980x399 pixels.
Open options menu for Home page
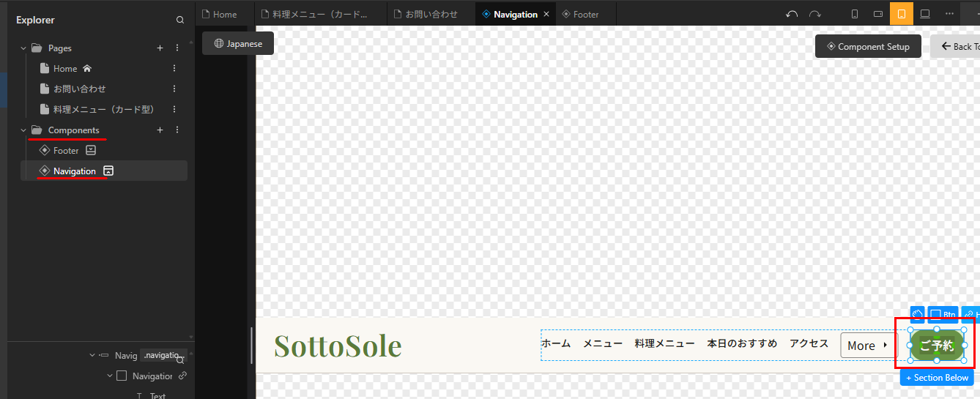(174, 68)
